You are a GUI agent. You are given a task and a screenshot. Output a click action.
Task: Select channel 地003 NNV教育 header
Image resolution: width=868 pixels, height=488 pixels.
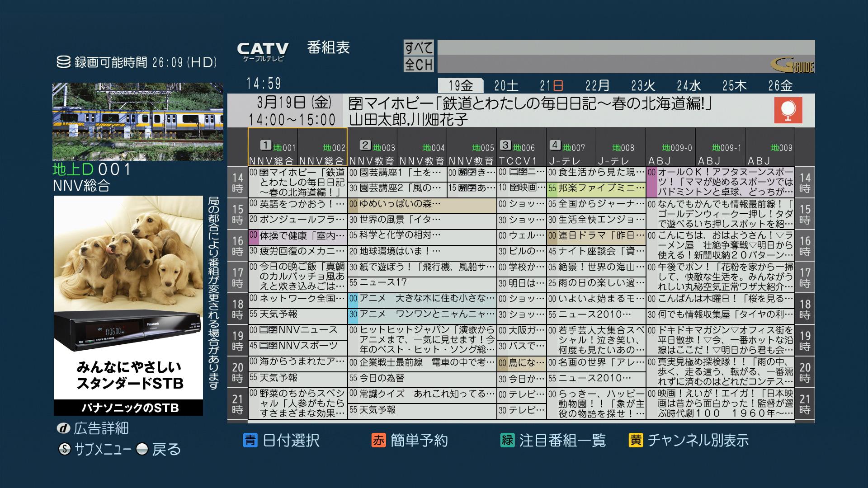click(372, 153)
